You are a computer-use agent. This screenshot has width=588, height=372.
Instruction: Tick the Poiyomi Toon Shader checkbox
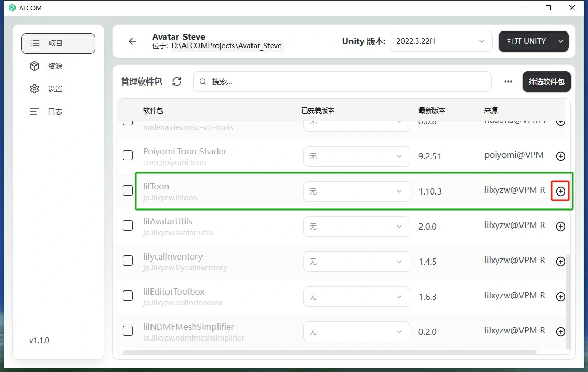point(128,156)
